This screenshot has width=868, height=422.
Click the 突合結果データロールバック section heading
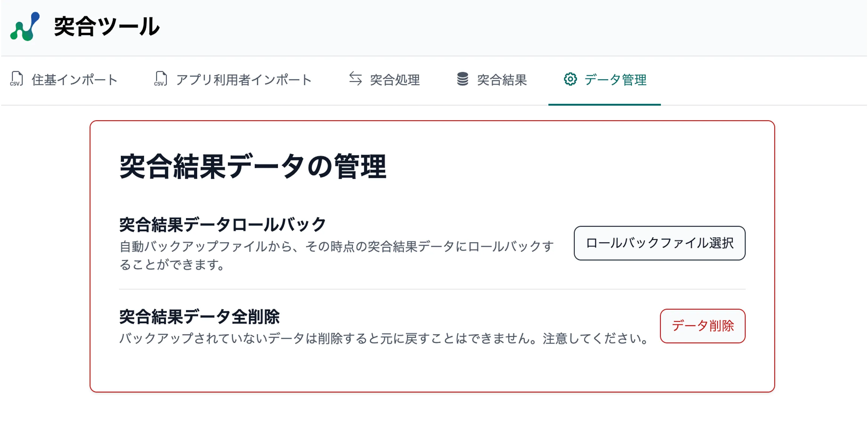click(222, 224)
